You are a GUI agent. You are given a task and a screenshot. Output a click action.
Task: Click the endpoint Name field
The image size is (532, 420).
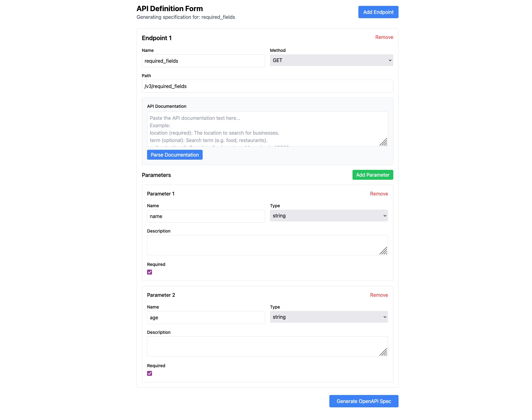[203, 61]
